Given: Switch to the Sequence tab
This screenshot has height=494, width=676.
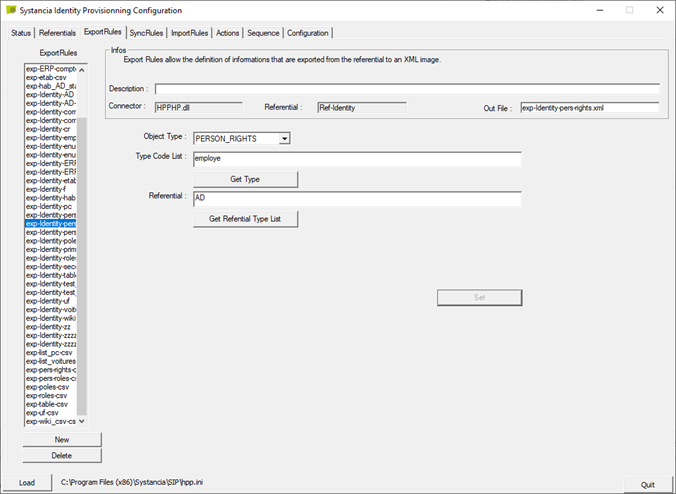Looking at the screenshot, I should click(x=263, y=33).
